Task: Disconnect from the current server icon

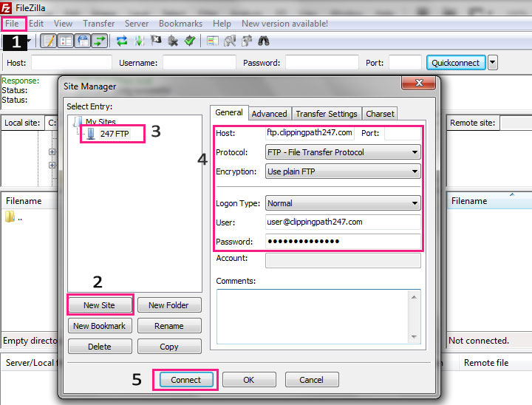Action: pyautogui.click(x=173, y=41)
